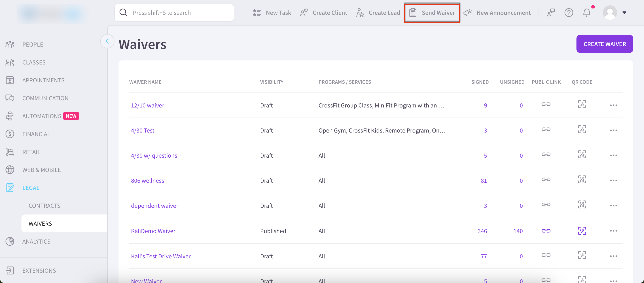Copy public link for dependent waiver
Screen dimensions: 644x283
tap(546, 204)
